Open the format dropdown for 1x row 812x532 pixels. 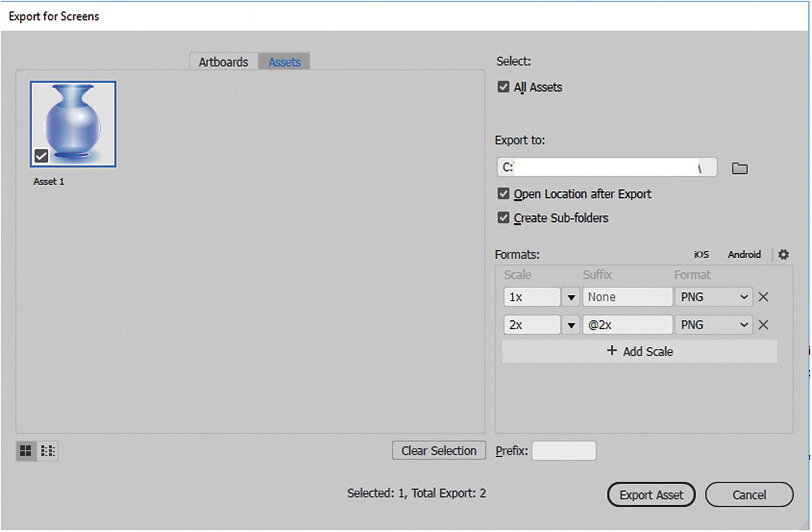click(713, 297)
